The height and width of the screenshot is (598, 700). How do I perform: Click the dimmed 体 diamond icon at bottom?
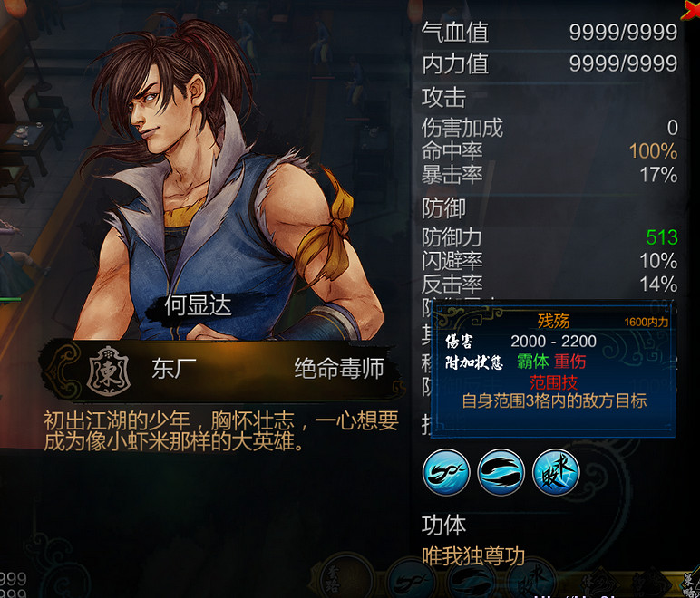pyautogui.click(x=599, y=584)
